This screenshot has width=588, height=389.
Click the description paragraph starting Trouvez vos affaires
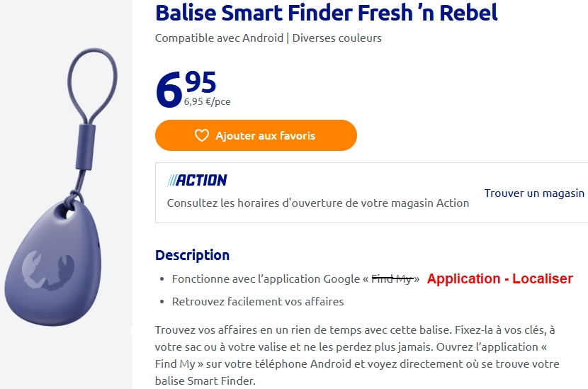pos(354,355)
